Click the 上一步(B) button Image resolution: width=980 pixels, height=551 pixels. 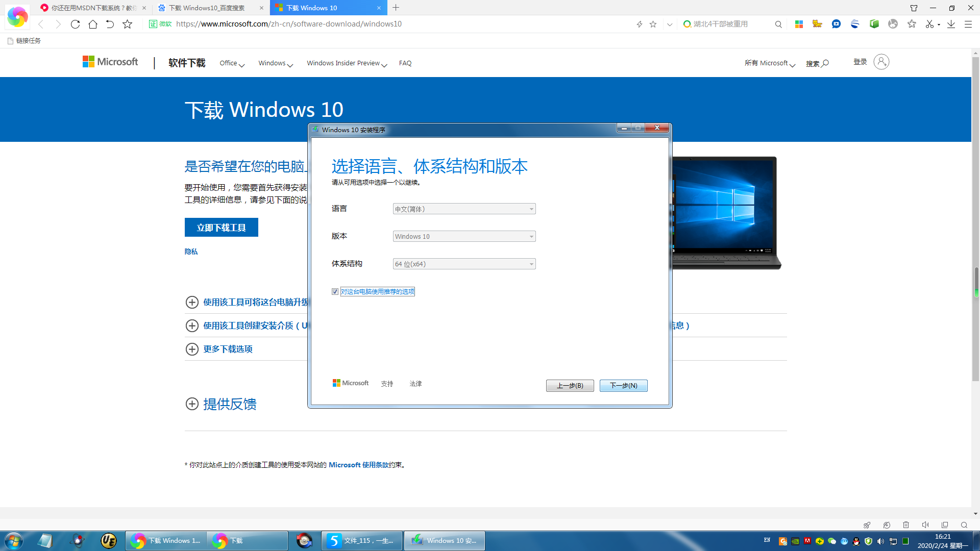point(570,386)
